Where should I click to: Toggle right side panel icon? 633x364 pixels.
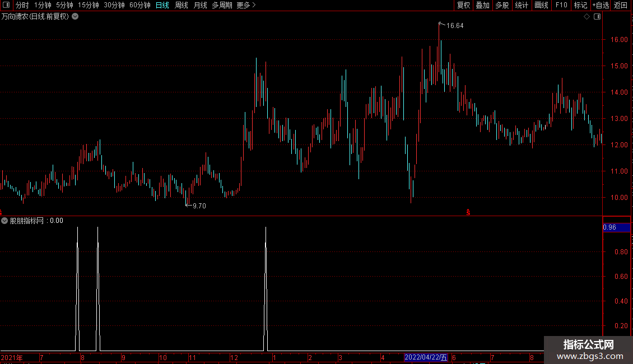(597, 17)
